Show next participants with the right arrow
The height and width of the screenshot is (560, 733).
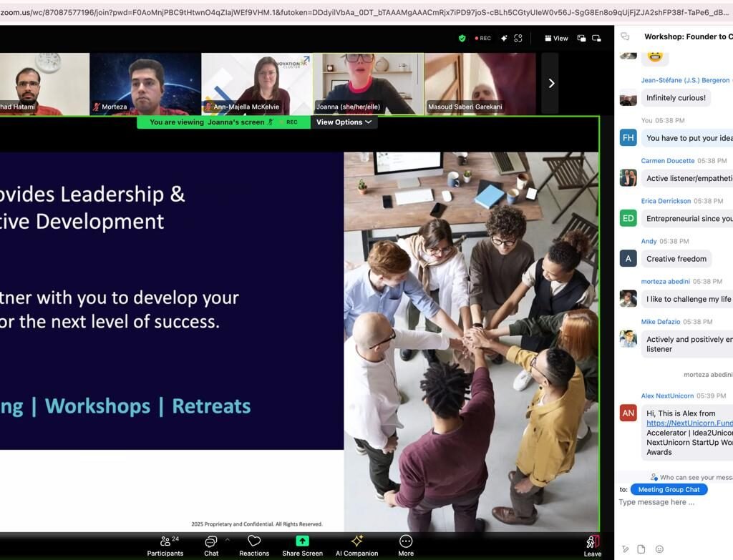click(x=550, y=84)
